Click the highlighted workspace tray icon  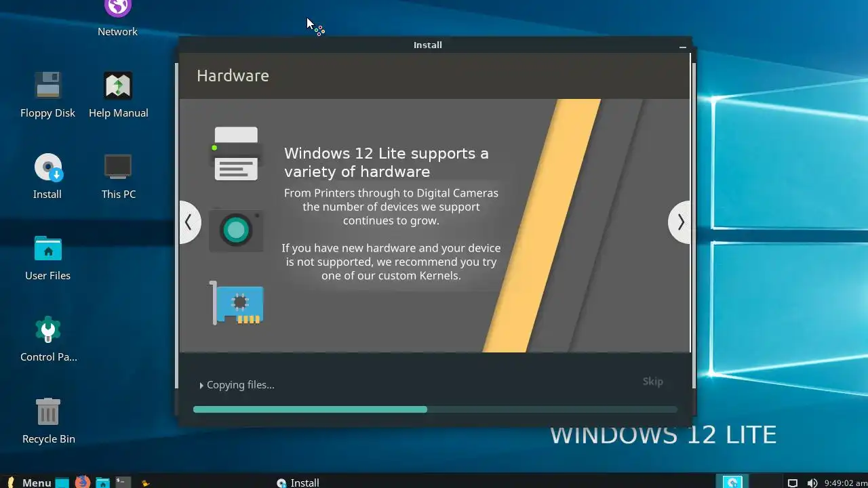[x=732, y=482]
